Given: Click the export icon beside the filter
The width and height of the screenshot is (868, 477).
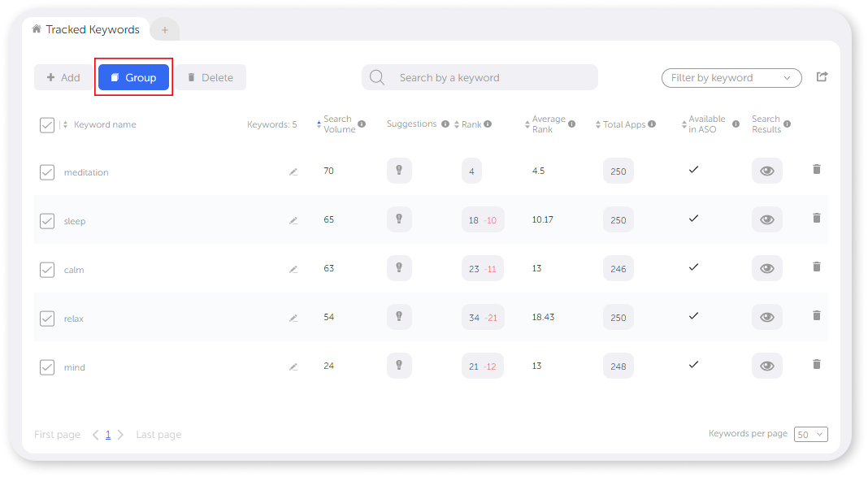Looking at the screenshot, I should (x=822, y=77).
